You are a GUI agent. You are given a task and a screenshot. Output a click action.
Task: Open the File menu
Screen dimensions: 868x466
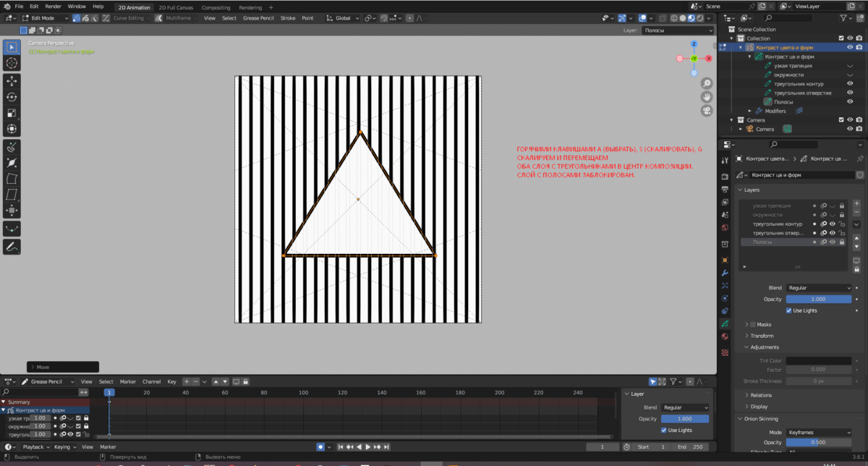tap(19, 6)
